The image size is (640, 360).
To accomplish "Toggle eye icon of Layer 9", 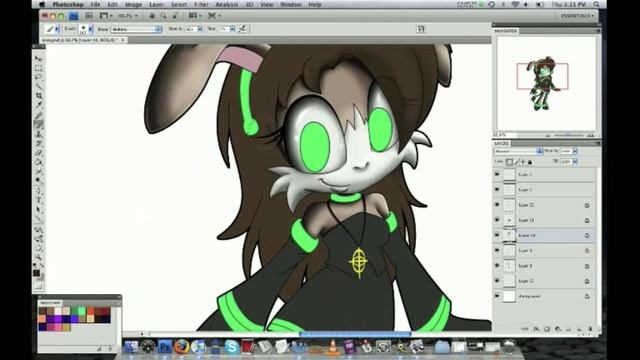I will pyautogui.click(x=497, y=250).
